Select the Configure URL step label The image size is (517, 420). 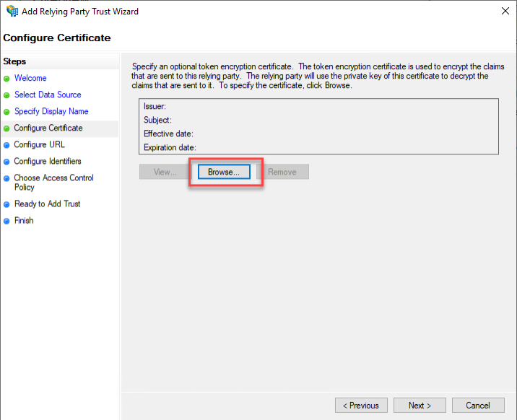[39, 144]
